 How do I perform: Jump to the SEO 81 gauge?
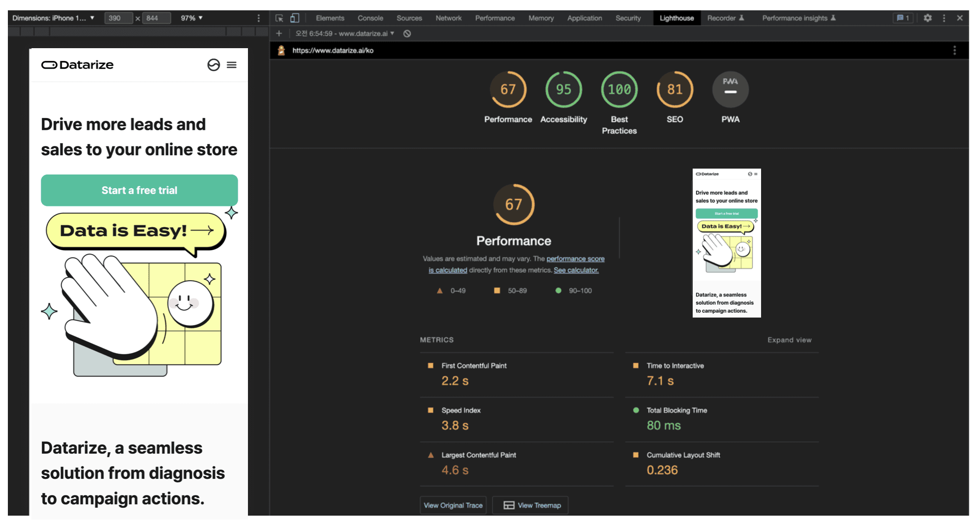(675, 97)
